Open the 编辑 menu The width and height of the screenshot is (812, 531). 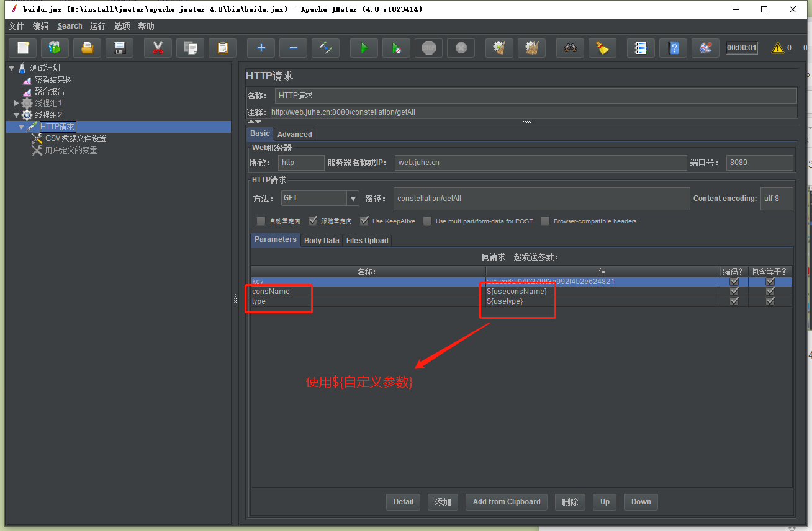point(40,26)
